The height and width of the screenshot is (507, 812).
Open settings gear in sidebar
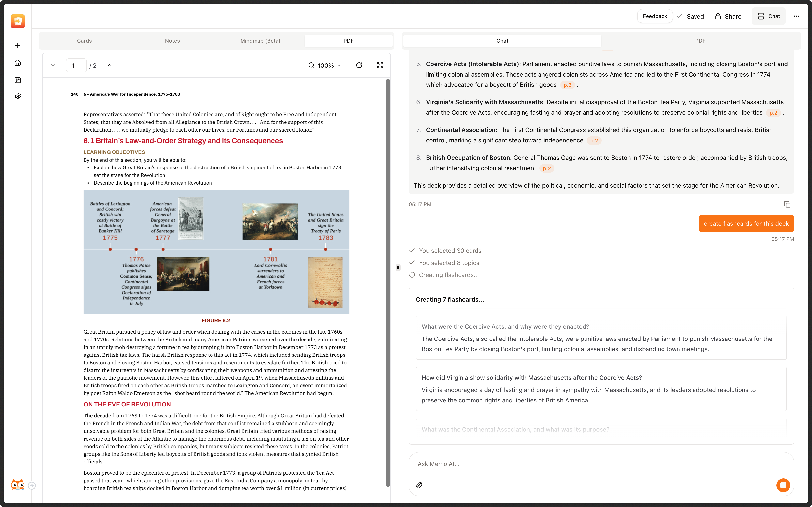click(x=18, y=96)
